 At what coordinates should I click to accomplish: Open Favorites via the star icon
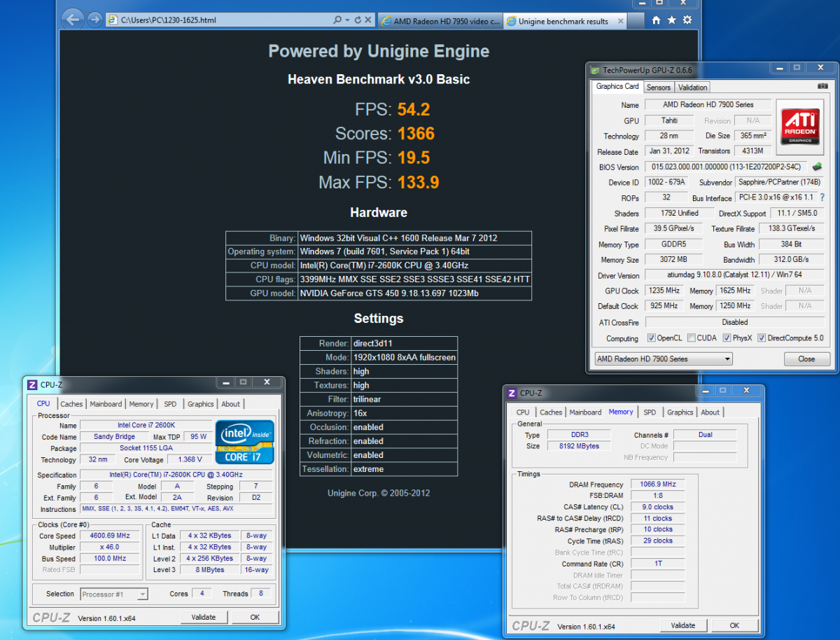click(672, 20)
